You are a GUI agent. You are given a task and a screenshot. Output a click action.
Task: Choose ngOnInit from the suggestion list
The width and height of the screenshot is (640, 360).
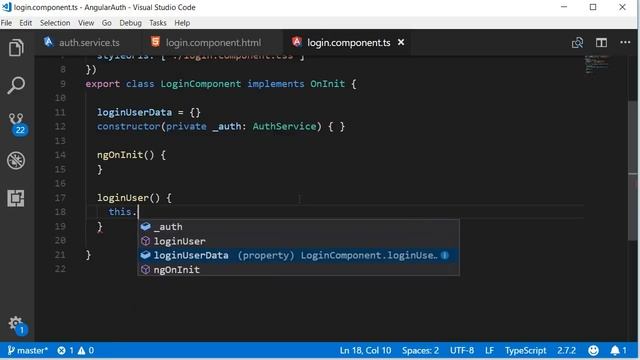(x=299, y=269)
